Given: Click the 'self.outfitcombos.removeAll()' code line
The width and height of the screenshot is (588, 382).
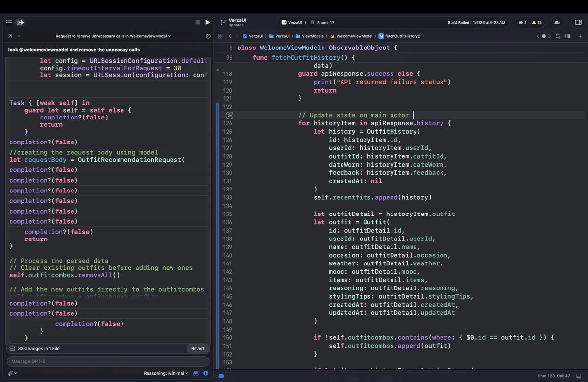Looking at the screenshot, I should [x=65, y=275].
